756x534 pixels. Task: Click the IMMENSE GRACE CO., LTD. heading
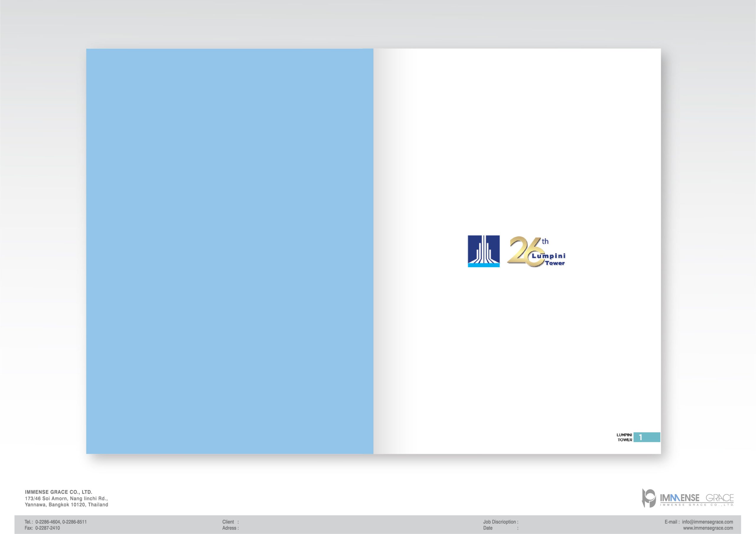tap(58, 492)
